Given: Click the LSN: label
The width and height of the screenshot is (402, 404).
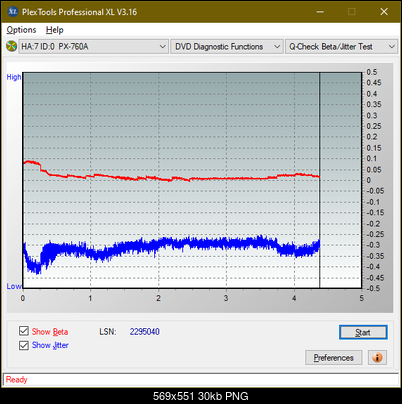Looking at the screenshot, I should coord(108,332).
